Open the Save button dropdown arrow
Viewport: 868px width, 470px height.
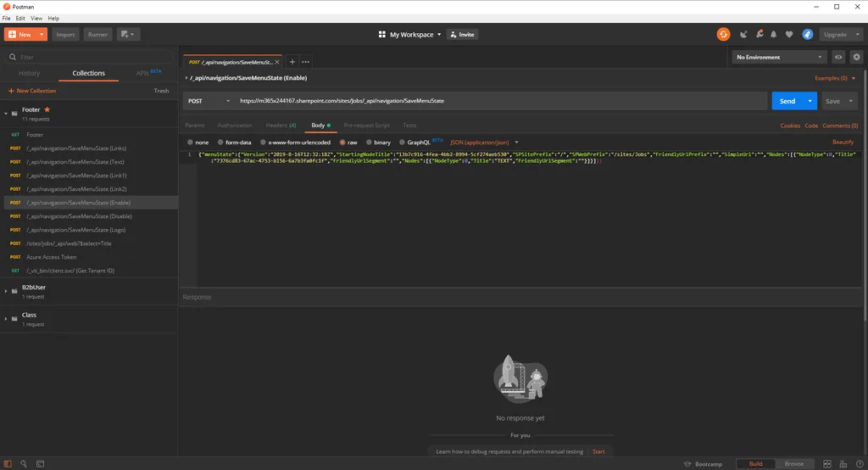(851, 101)
